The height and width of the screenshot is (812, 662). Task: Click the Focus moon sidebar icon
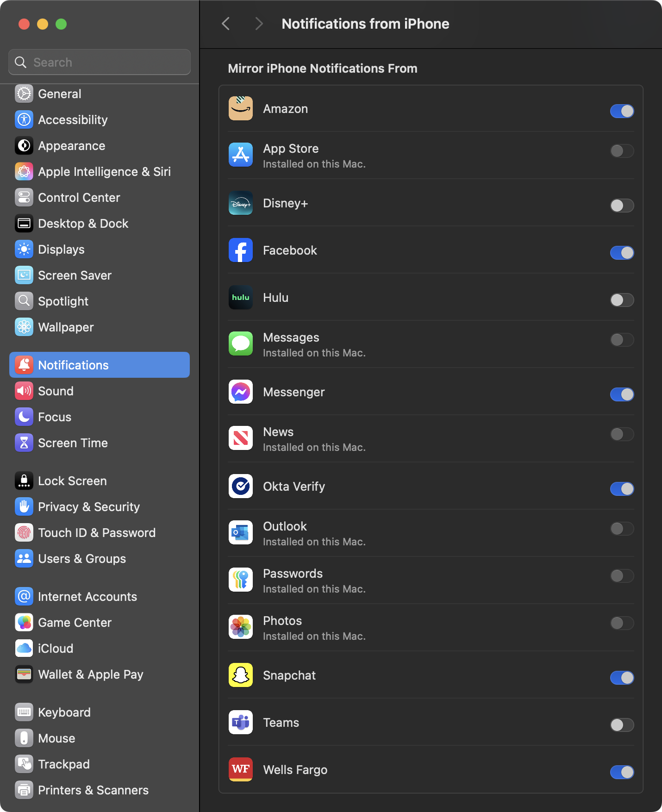tap(24, 417)
